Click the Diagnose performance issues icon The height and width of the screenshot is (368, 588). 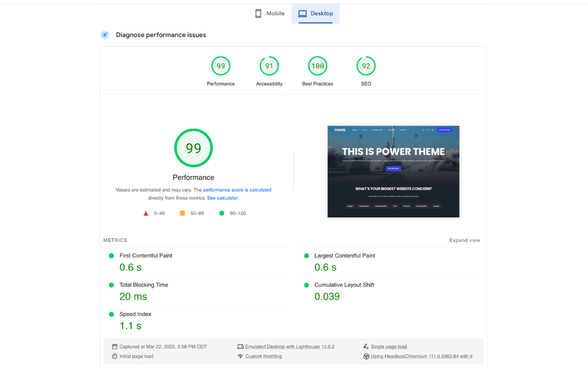click(x=105, y=35)
